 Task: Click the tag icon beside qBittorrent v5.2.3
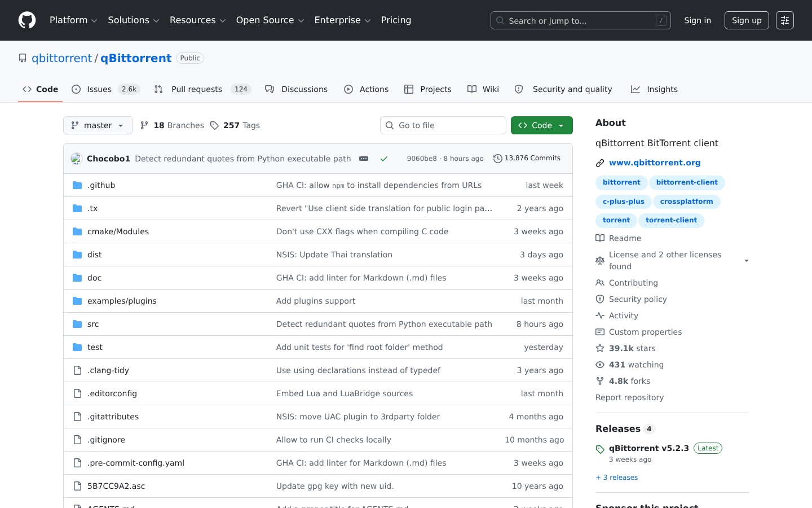coord(600,449)
